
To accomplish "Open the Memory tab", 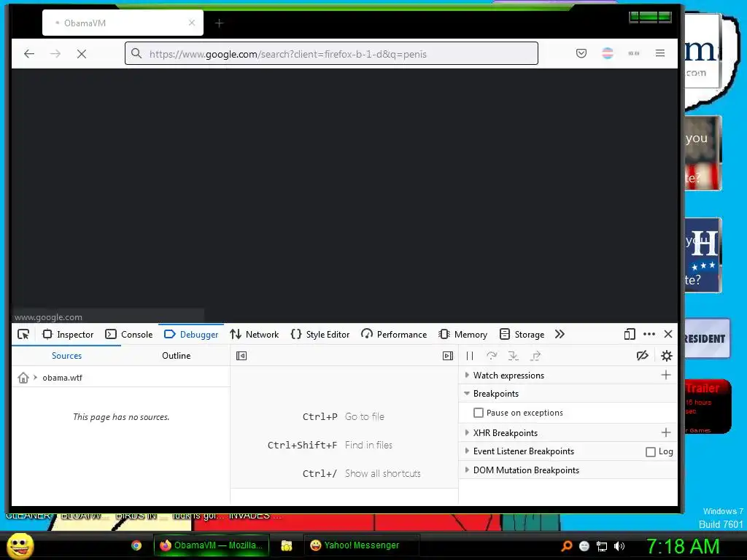I will click(x=463, y=334).
